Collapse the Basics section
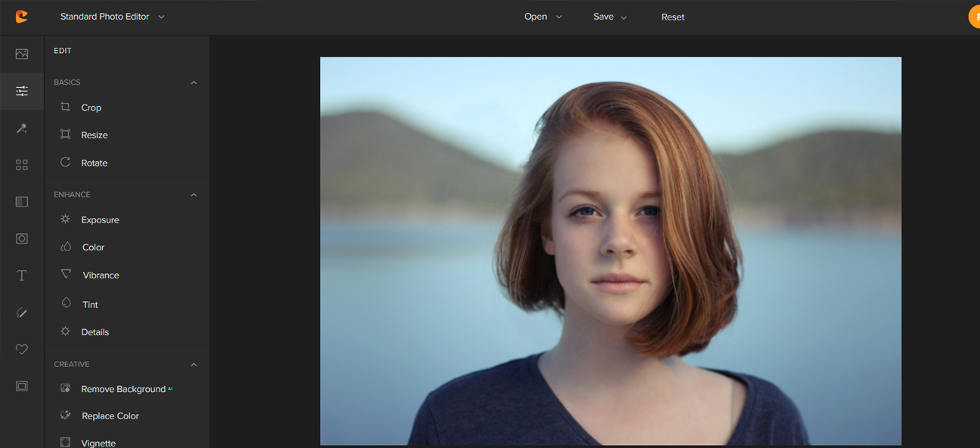The image size is (980, 448). tap(194, 82)
